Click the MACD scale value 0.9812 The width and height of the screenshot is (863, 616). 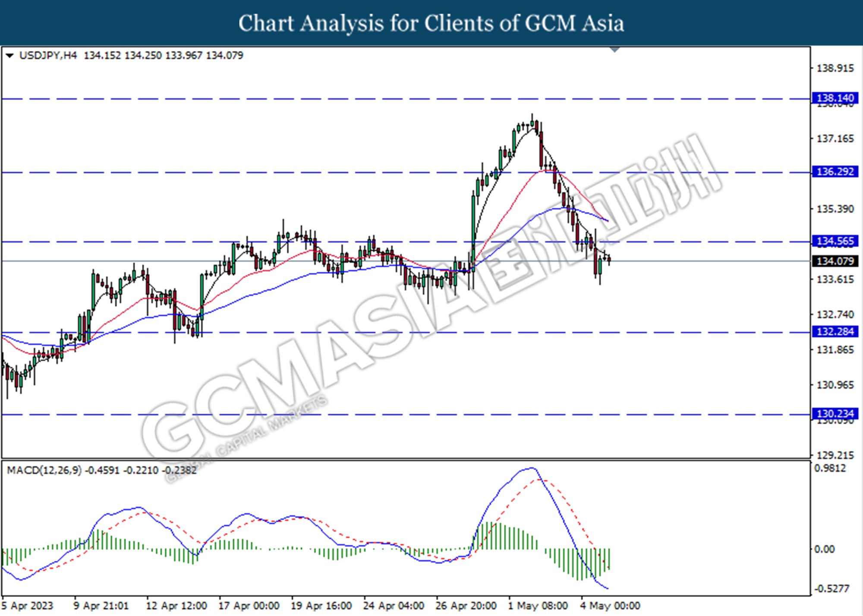pos(830,468)
